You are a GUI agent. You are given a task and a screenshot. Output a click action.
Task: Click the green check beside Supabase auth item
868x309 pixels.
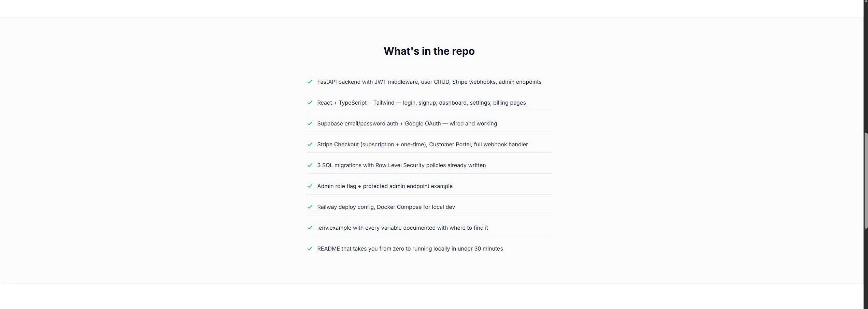pos(310,123)
